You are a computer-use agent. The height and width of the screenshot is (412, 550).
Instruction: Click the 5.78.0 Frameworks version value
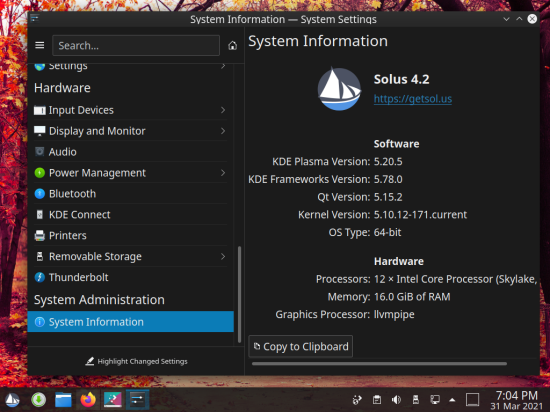tap(388, 180)
